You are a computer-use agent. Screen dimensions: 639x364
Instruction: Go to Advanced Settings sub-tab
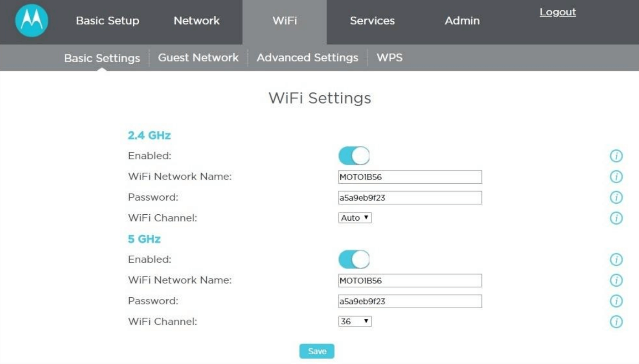pos(307,57)
